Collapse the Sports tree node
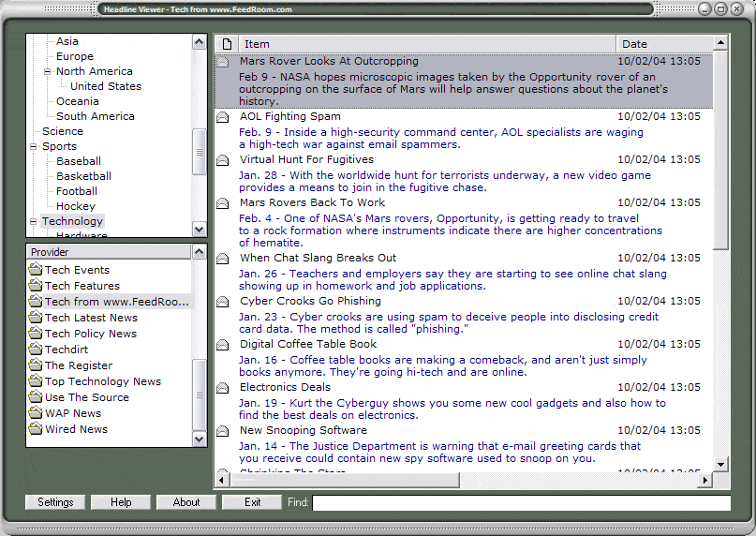Image resolution: width=756 pixels, height=536 pixels. (x=34, y=146)
